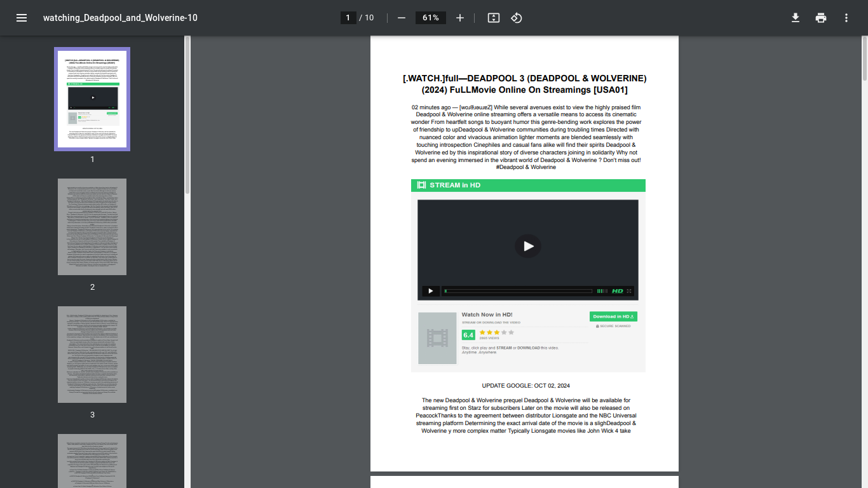Click the STREAM in HD banner

tap(528, 185)
